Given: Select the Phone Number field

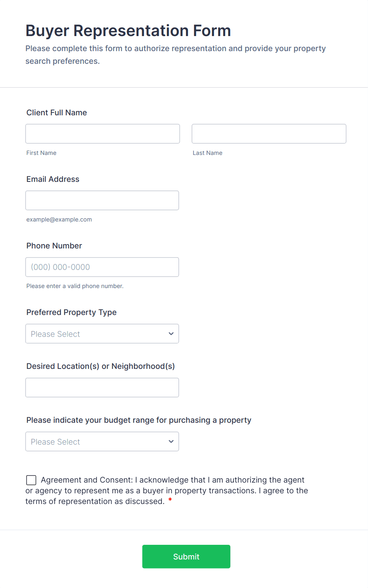Looking at the screenshot, I should (102, 267).
